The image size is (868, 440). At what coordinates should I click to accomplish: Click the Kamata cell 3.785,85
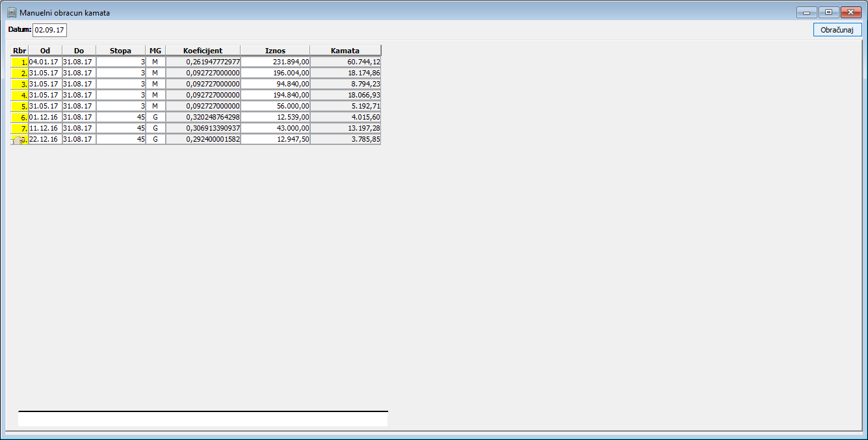coord(345,139)
